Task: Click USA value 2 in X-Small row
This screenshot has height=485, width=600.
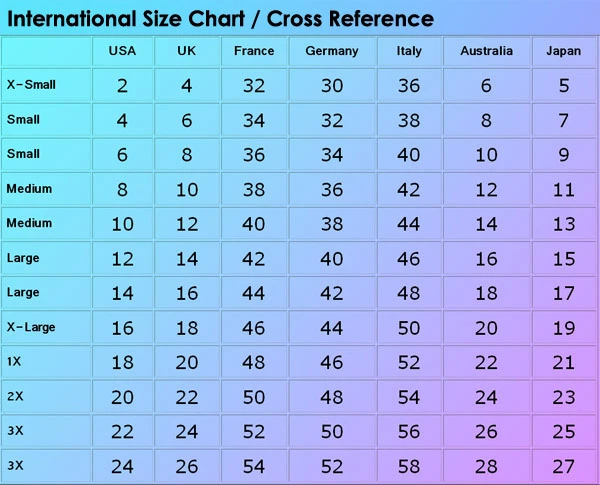Action: 122,85
